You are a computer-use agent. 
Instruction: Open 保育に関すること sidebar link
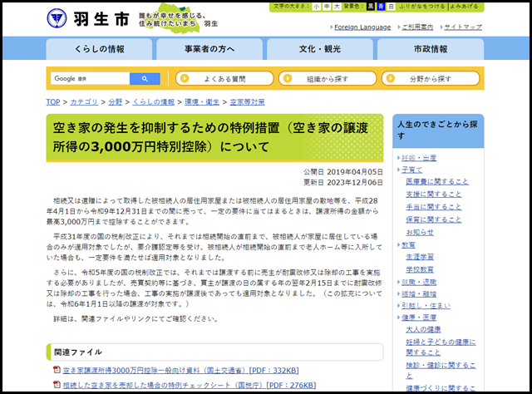(434, 219)
